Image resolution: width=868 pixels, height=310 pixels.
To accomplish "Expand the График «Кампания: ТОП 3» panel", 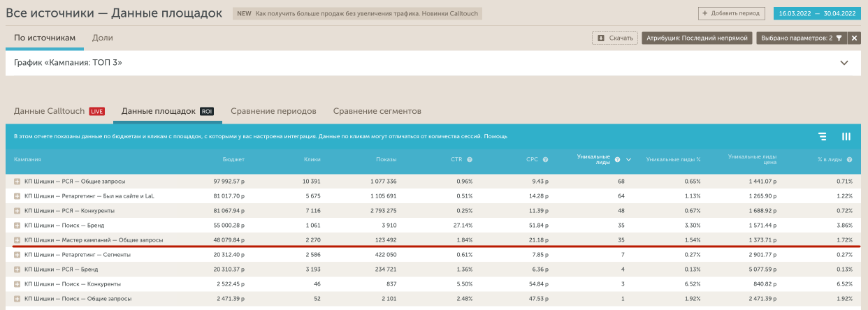I will (844, 63).
